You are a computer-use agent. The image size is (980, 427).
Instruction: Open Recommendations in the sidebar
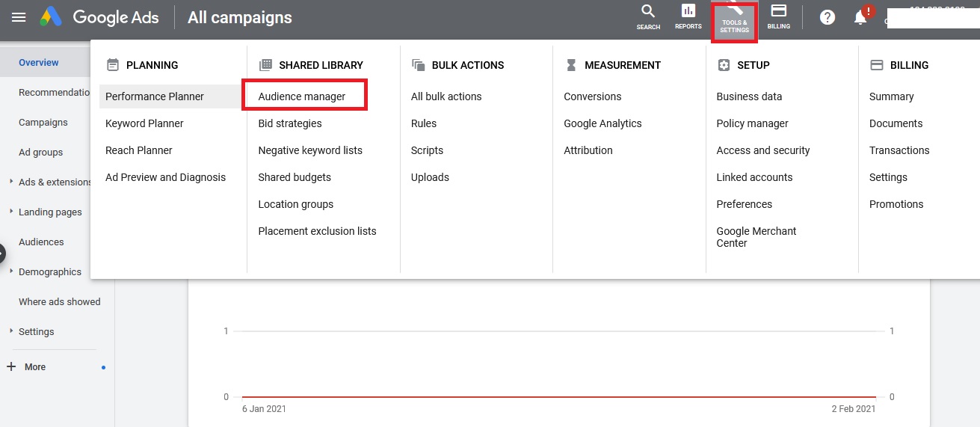point(54,92)
